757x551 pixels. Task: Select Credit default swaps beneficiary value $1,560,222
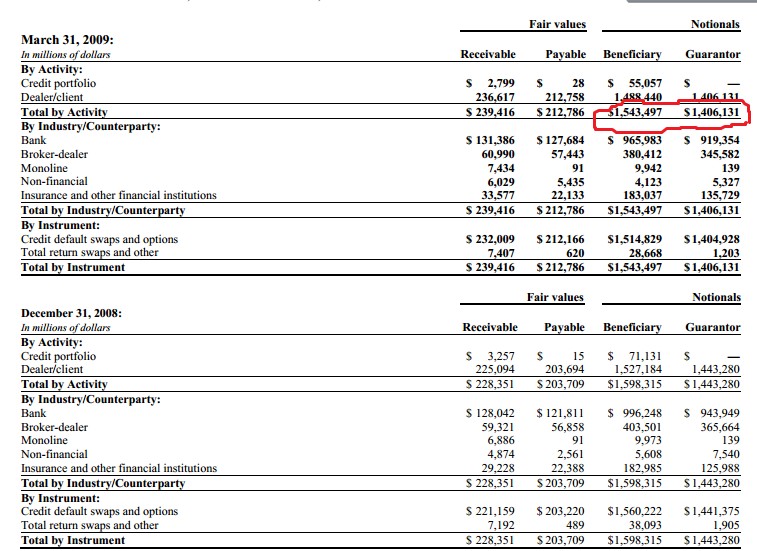635,511
